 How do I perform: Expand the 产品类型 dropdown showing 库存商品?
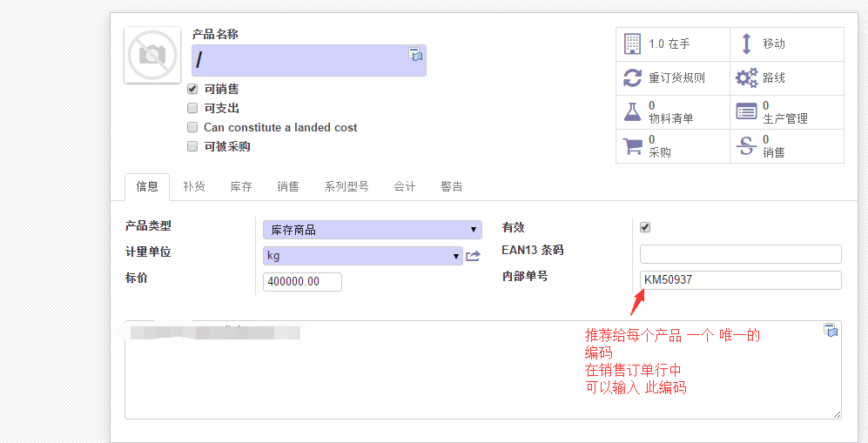[x=372, y=230]
